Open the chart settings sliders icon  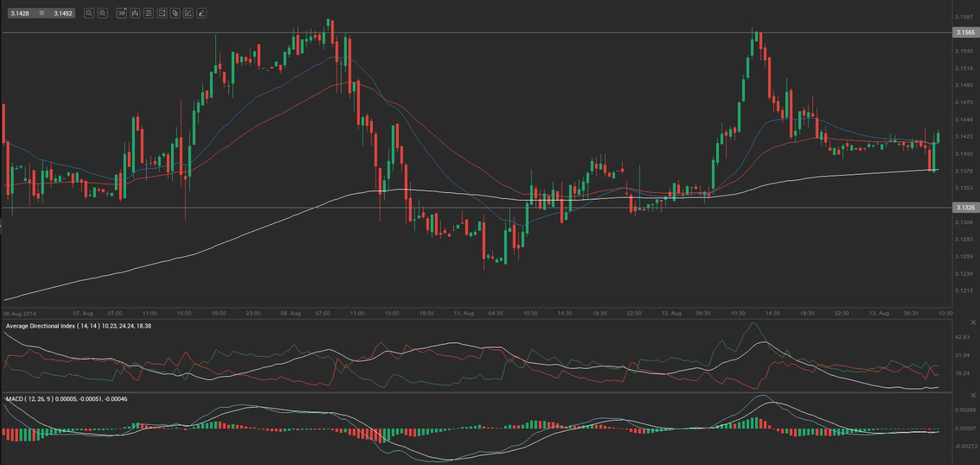pyautogui.click(x=149, y=13)
